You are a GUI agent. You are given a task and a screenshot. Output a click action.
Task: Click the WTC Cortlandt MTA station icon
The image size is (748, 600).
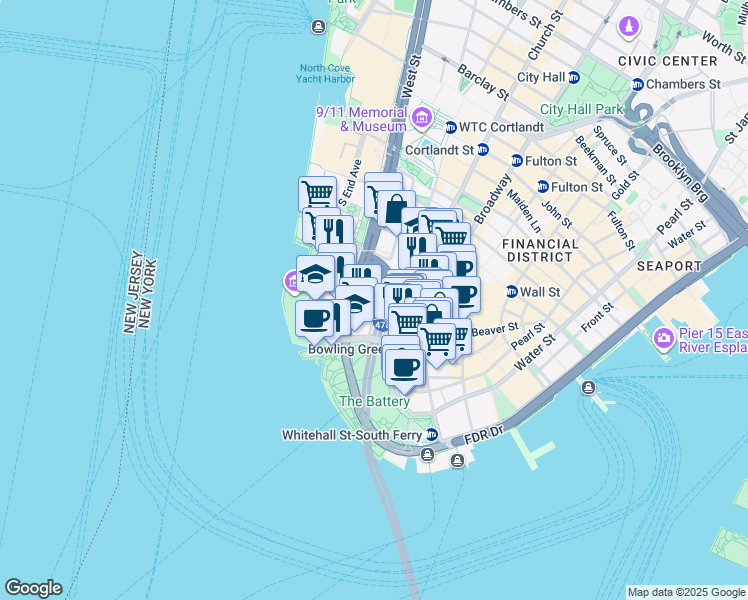451,127
